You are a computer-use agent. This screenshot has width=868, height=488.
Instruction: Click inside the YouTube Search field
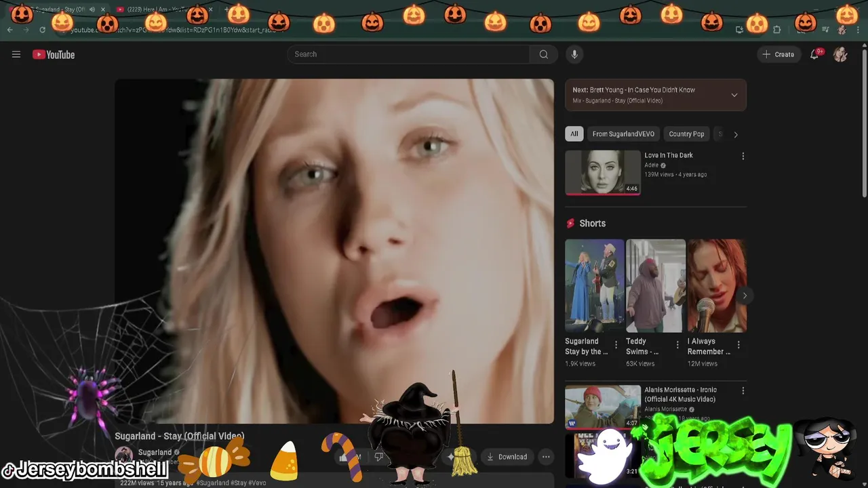pos(409,54)
